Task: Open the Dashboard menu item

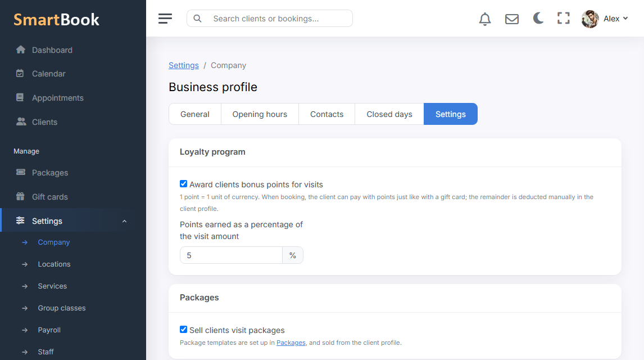Action: pos(52,49)
